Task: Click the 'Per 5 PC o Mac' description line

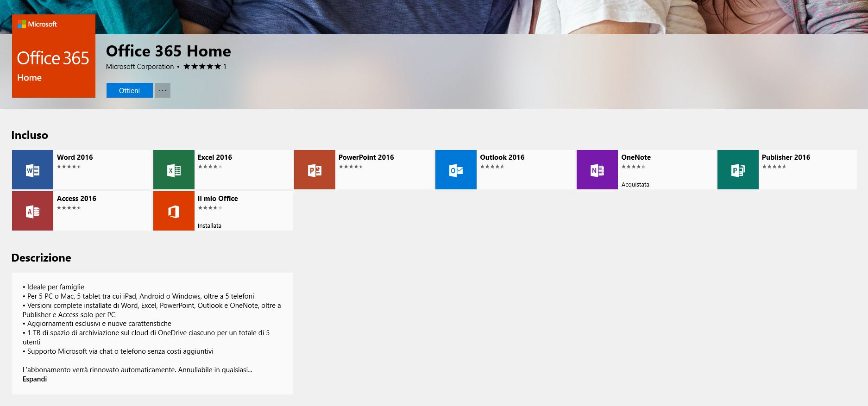Action: pyautogui.click(x=138, y=296)
